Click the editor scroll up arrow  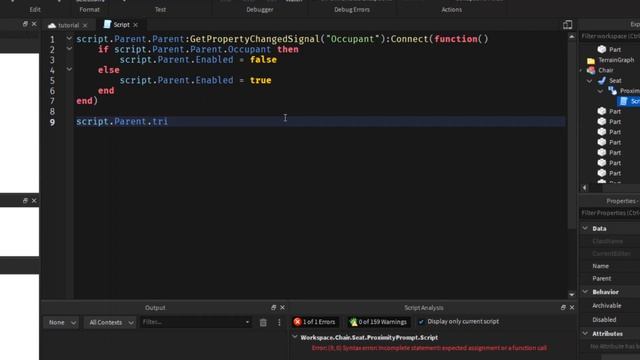point(571,36)
